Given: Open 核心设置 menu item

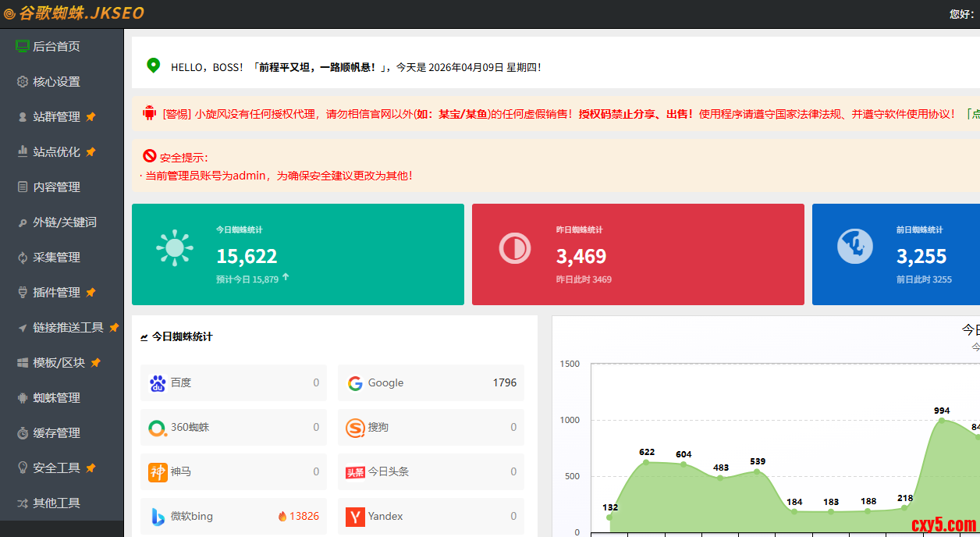Looking at the screenshot, I should [x=56, y=82].
